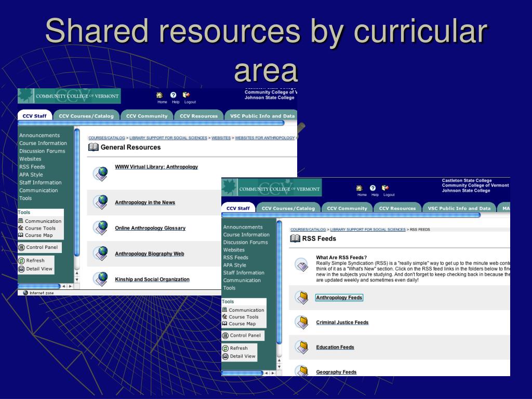Select CCV Resources tab in RSS window
The height and width of the screenshot is (399, 532).
click(x=397, y=208)
